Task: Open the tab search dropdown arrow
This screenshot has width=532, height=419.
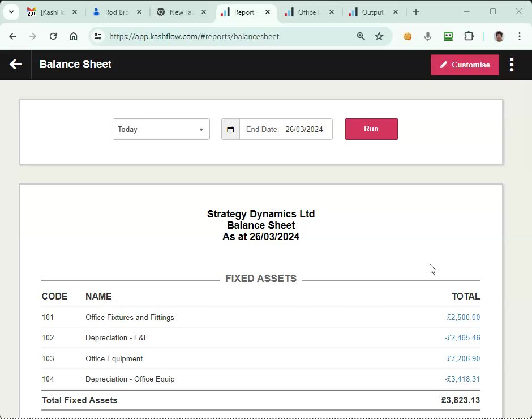Action: (11, 12)
